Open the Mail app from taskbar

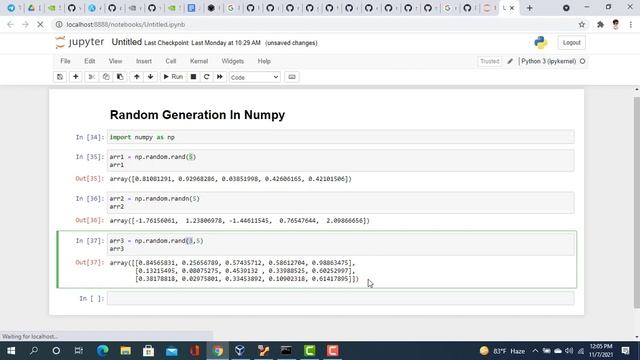tap(171, 351)
